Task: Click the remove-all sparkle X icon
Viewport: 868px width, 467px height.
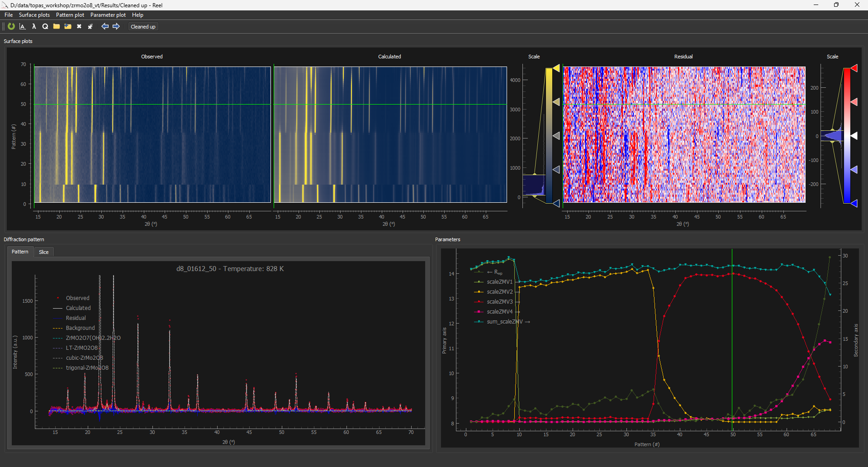Action: (90, 27)
